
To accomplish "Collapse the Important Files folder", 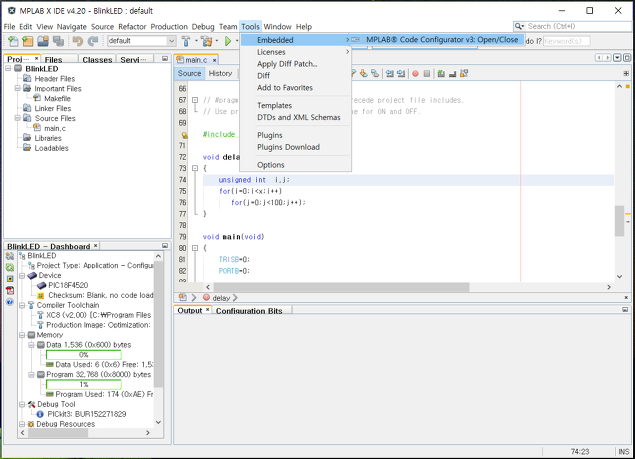I will point(18,88).
